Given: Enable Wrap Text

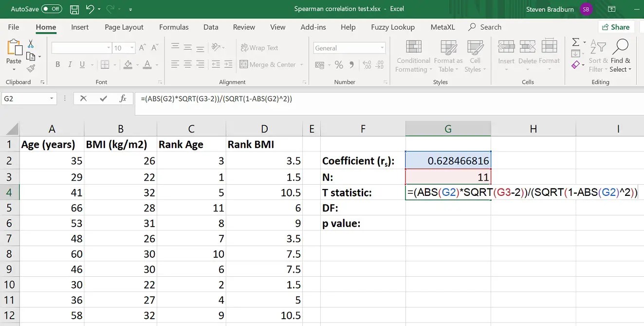Looking at the screenshot, I should coord(259,47).
